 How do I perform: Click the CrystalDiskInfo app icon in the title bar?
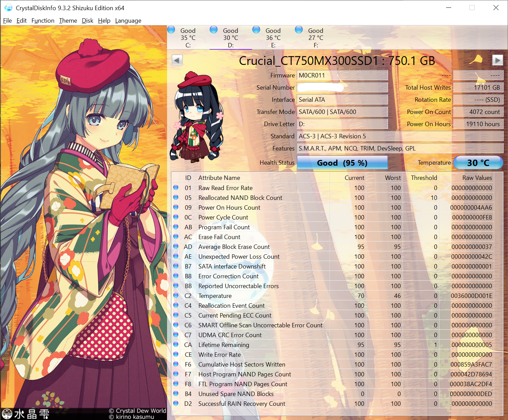tap(8, 8)
